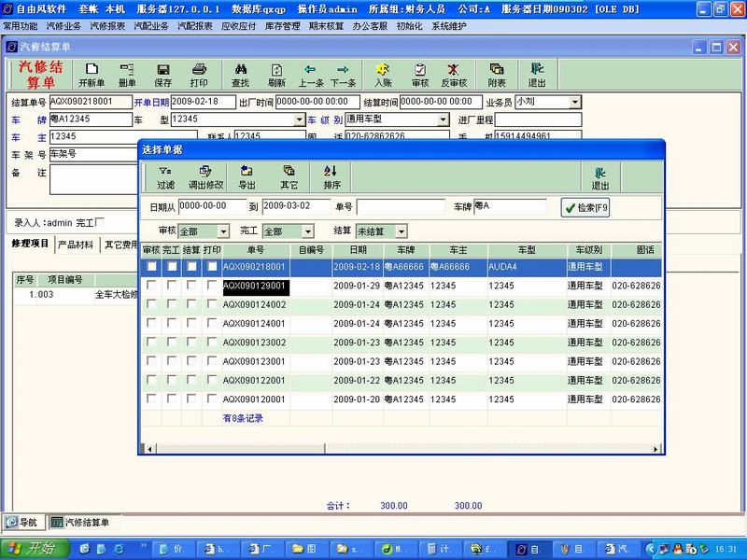Image resolution: width=747 pixels, height=560 pixels.
Task: Click the 导出 export icon
Action: 247,177
